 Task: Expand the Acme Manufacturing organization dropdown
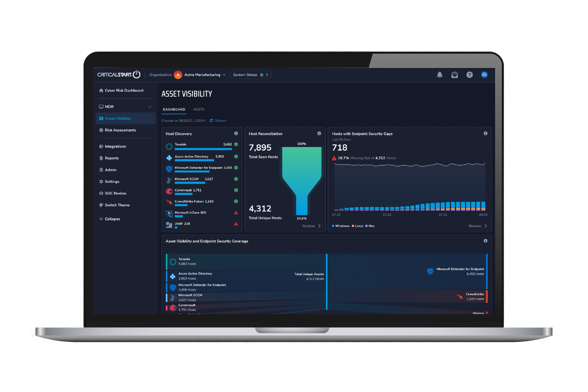(x=224, y=75)
